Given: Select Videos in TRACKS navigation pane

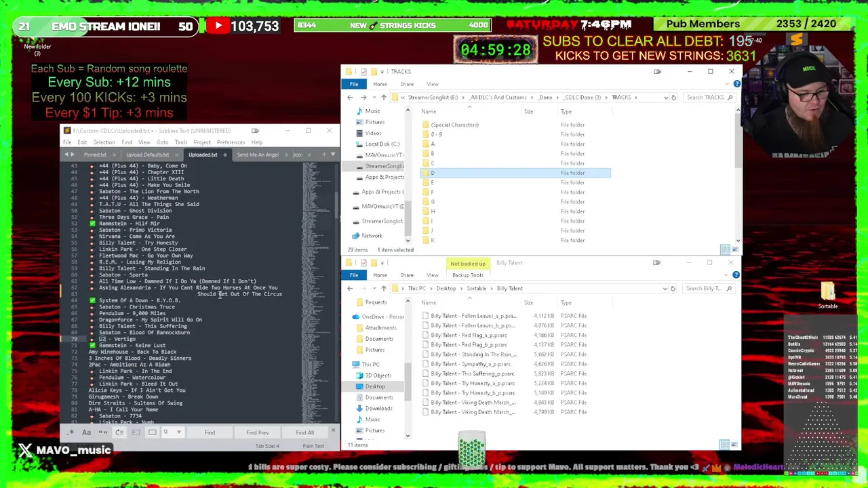Looking at the screenshot, I should (x=373, y=133).
